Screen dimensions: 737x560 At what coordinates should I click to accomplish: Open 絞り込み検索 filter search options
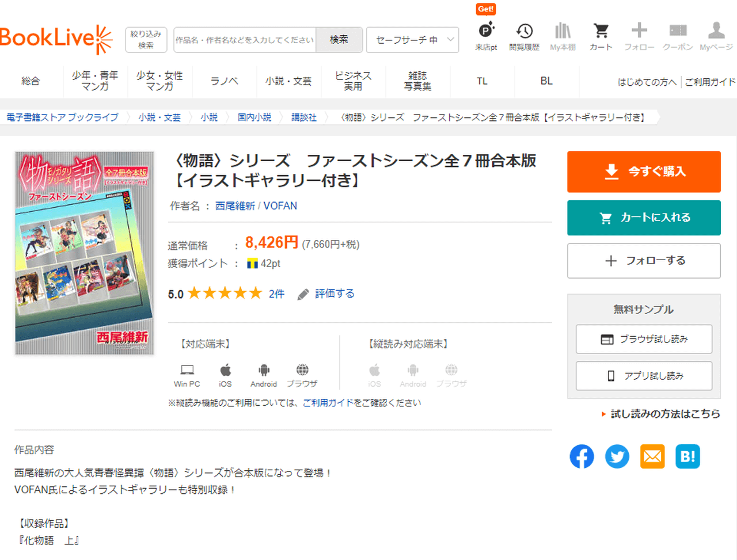(x=146, y=40)
